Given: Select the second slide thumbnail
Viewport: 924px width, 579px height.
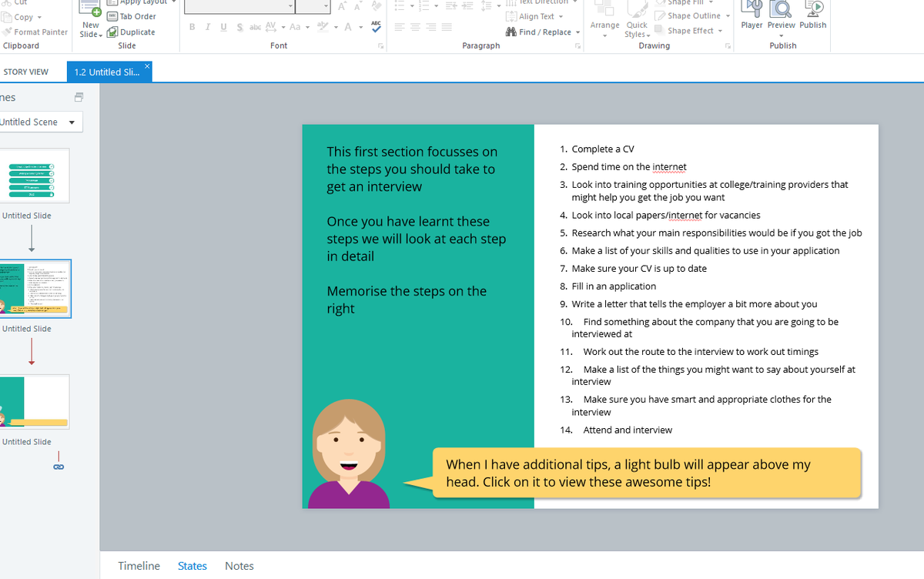Looking at the screenshot, I should point(35,289).
